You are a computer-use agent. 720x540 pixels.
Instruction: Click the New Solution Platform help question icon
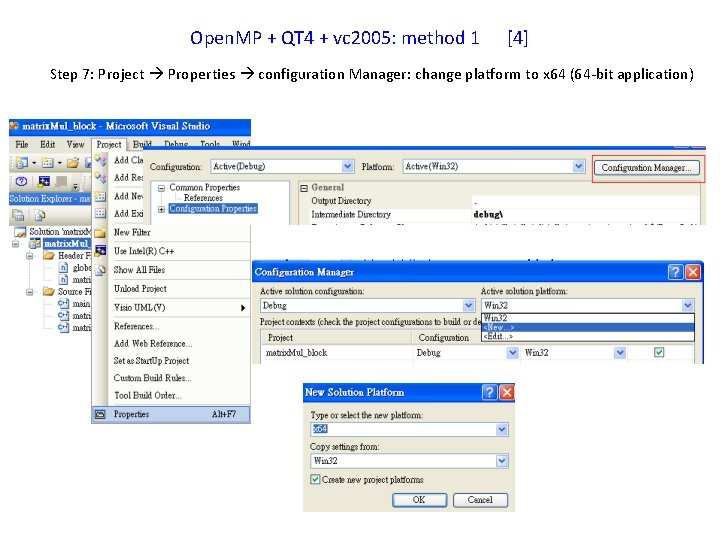click(489, 392)
